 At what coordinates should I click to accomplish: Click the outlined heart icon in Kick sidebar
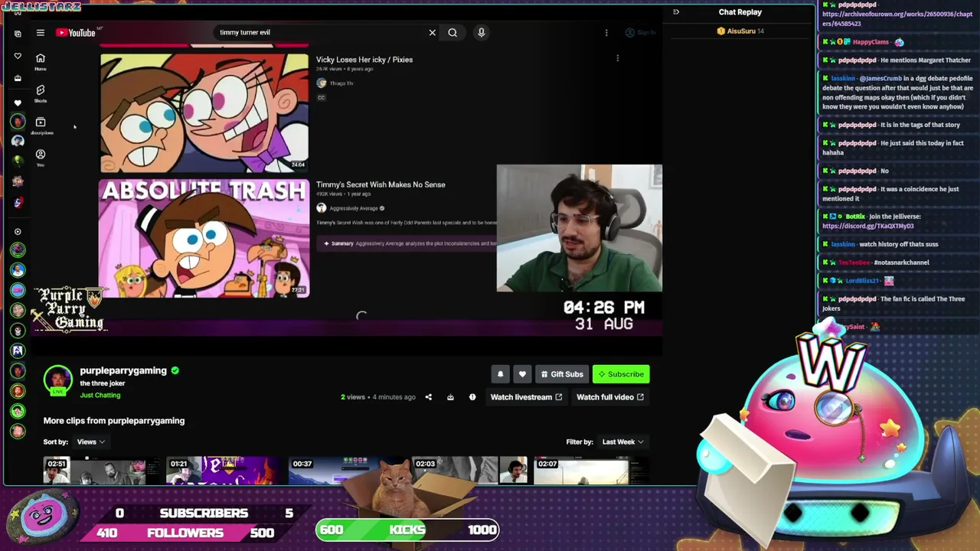pyautogui.click(x=18, y=56)
